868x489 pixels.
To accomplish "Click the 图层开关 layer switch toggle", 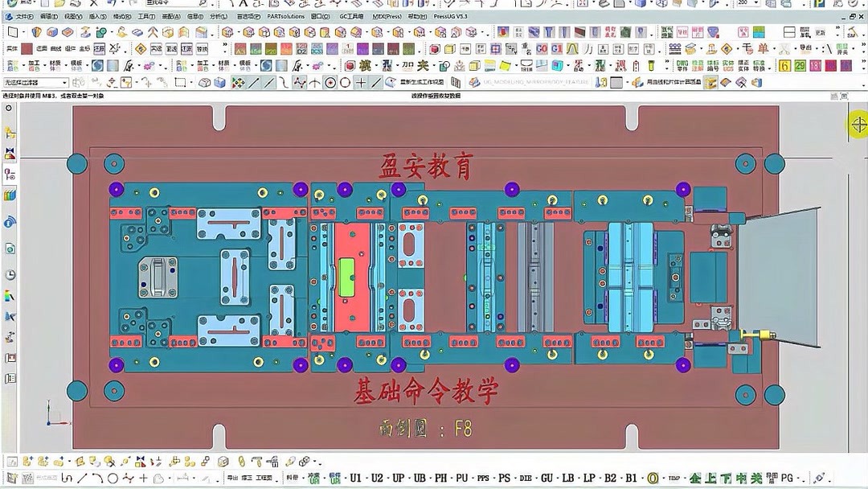I will tap(841, 48).
